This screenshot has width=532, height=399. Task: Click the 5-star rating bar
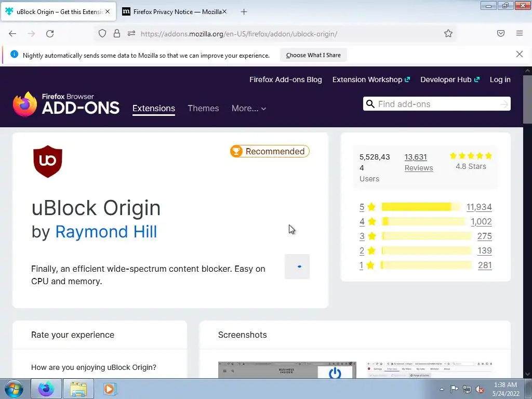421,207
